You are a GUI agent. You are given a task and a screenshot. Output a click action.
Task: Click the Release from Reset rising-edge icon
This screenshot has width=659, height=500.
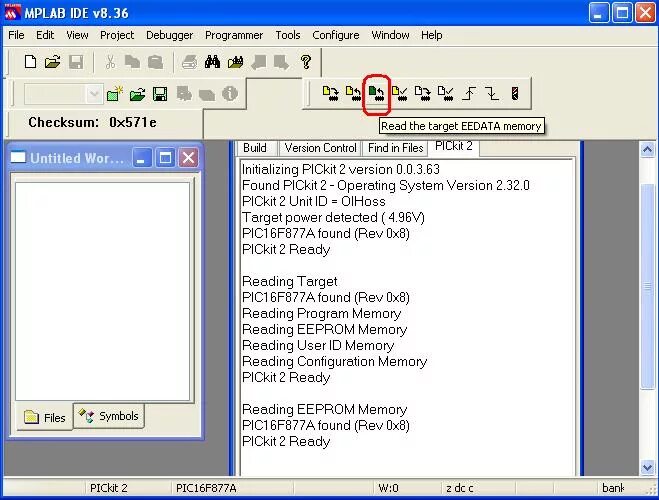coord(469,93)
